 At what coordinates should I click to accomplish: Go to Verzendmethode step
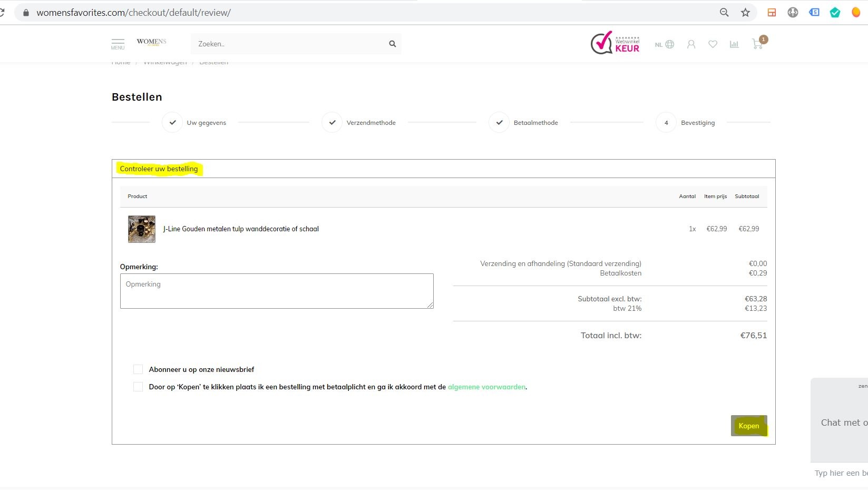click(359, 122)
